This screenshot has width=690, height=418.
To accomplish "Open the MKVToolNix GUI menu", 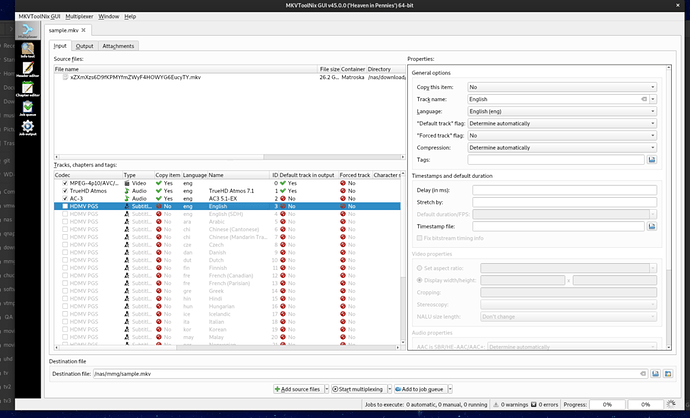I will [39, 16].
